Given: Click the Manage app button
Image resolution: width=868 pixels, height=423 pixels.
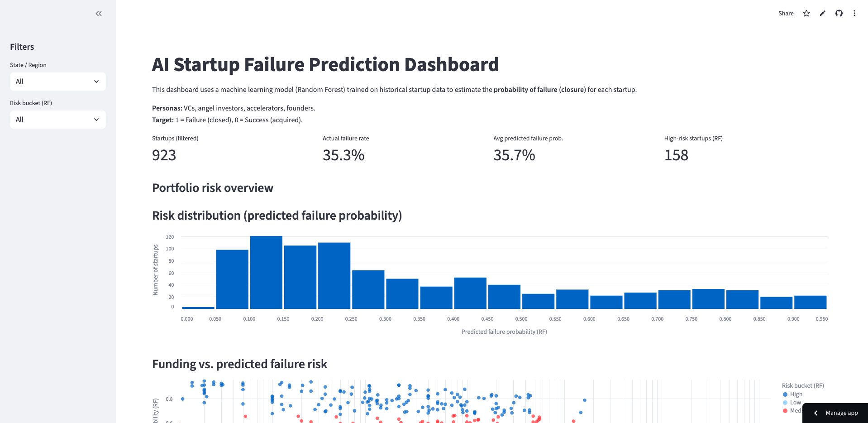Looking at the screenshot, I should pos(841,413).
